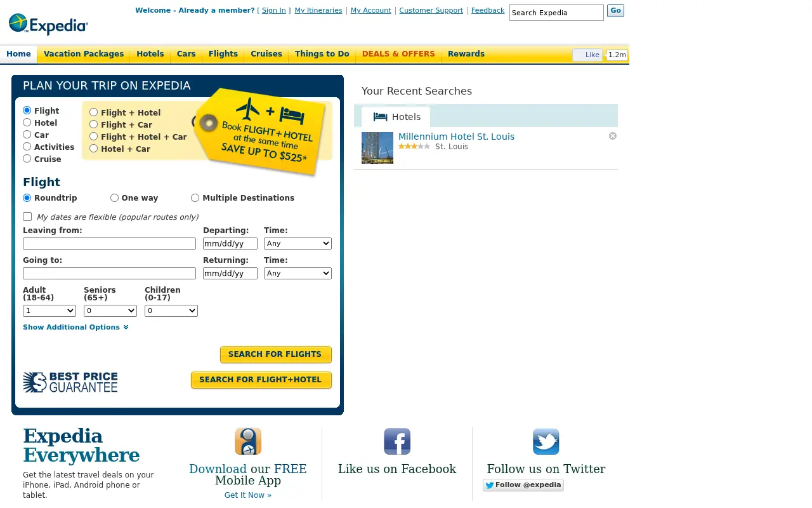
Task: Click the Sign In link
Action: [274, 10]
